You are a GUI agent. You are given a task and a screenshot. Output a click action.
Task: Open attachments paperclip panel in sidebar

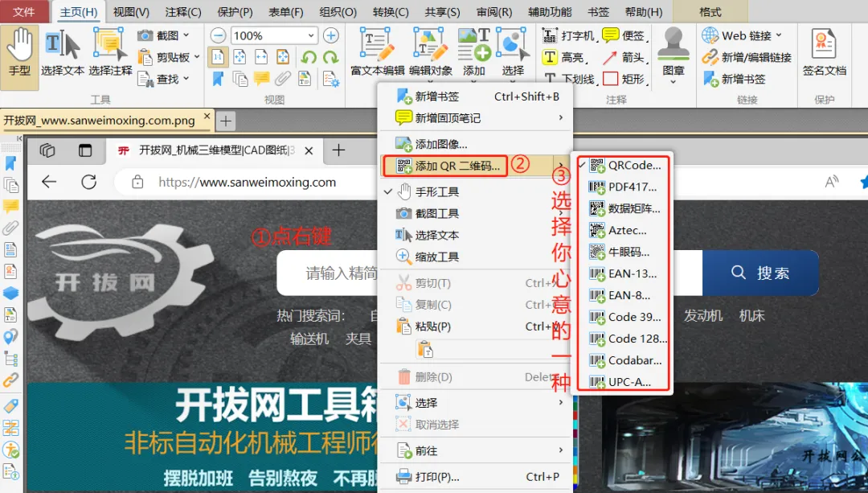pos(10,228)
